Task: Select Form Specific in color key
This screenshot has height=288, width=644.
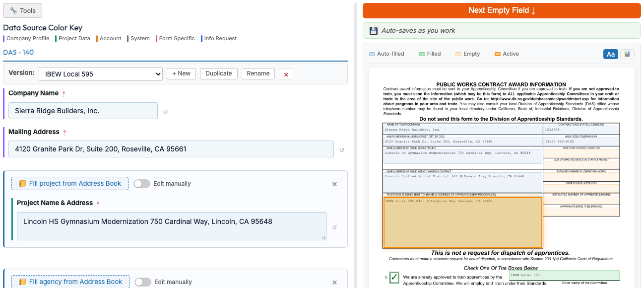Action: 177,38
